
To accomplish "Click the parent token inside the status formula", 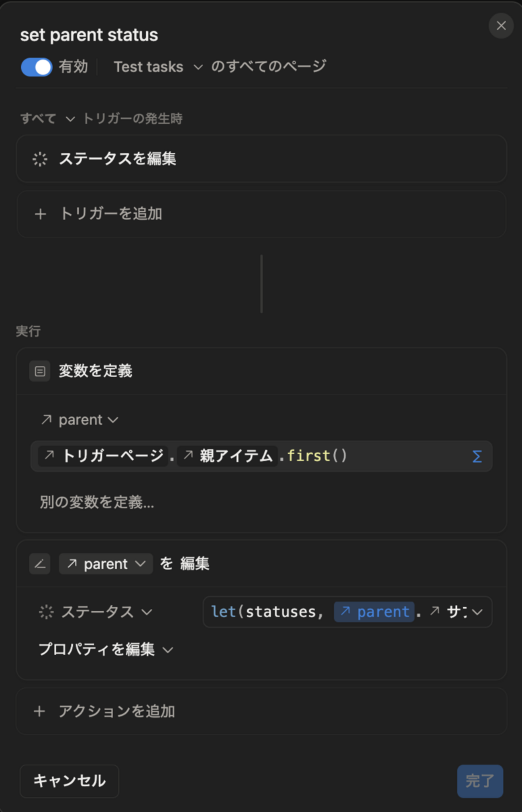I will pos(373,612).
